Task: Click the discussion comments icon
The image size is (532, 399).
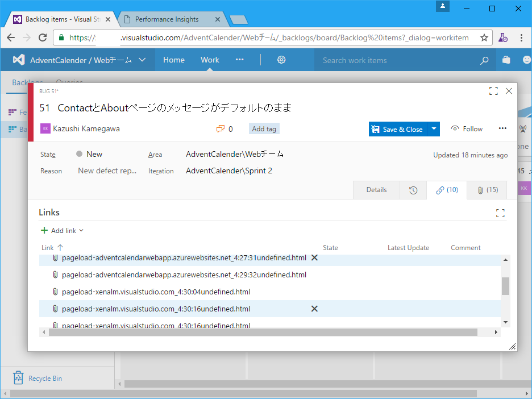Action: coord(221,129)
